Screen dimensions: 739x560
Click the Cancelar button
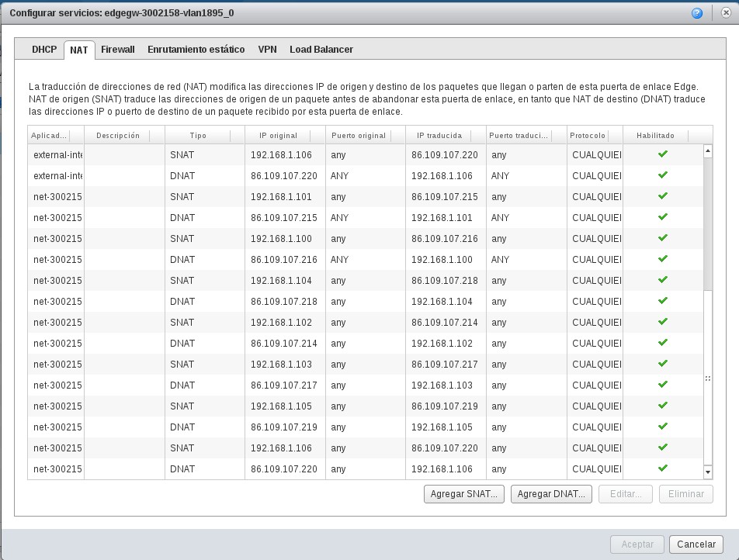click(x=696, y=544)
